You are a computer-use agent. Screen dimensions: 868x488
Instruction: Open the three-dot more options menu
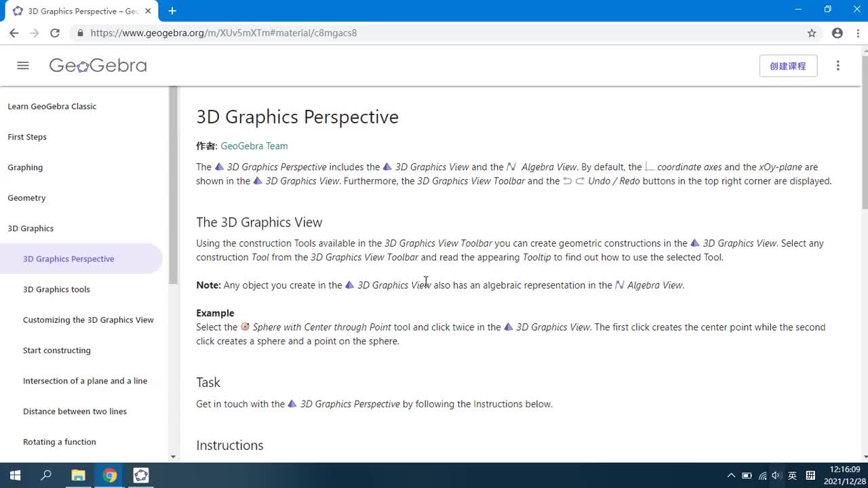pos(838,66)
